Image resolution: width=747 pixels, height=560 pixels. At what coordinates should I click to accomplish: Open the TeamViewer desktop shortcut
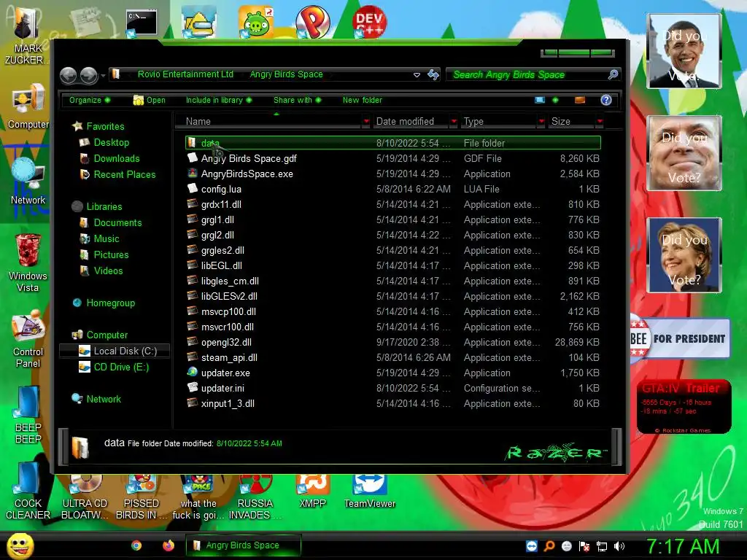(370, 491)
